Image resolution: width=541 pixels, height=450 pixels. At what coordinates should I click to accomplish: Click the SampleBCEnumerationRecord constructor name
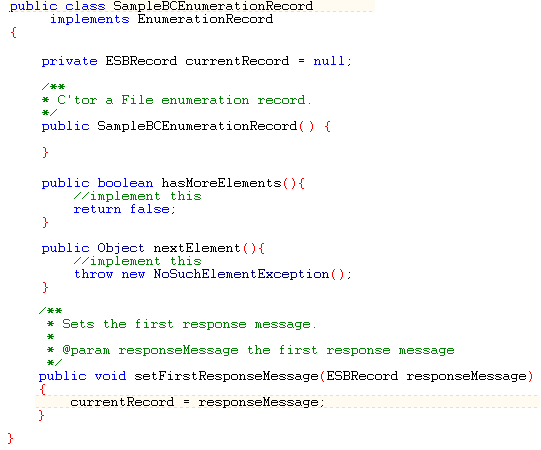(x=197, y=126)
